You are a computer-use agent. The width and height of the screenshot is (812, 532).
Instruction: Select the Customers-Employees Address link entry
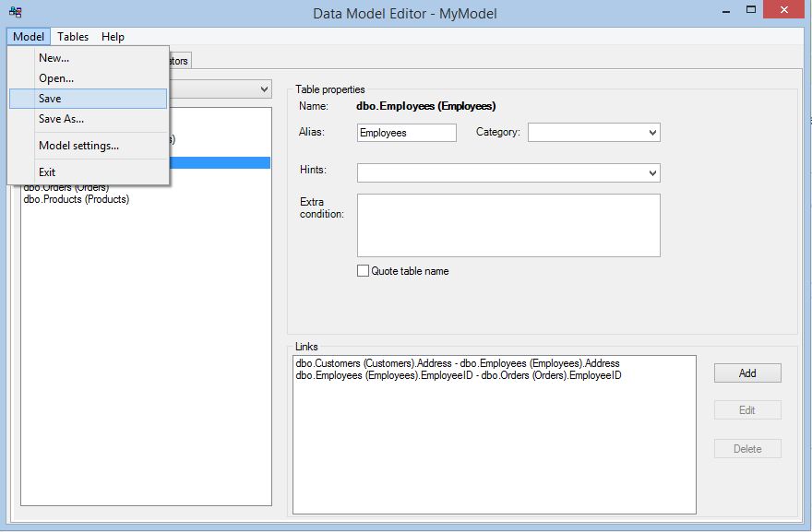[458, 362]
